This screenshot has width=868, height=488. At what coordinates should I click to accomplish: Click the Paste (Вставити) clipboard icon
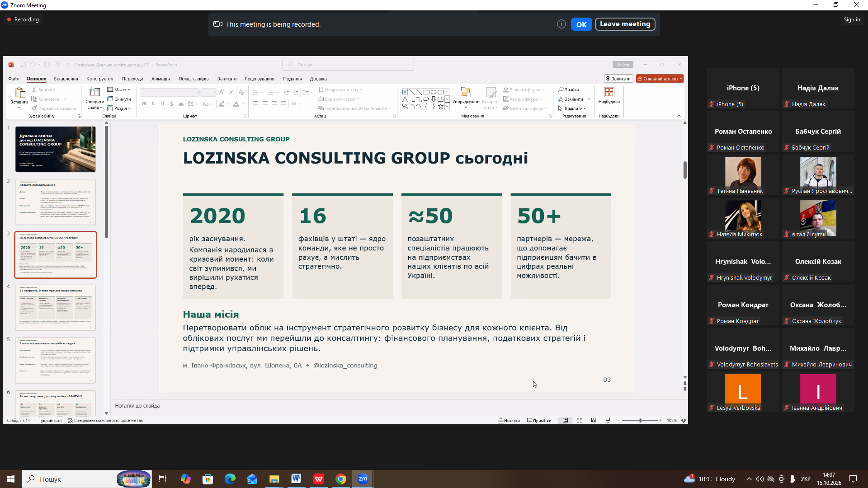pyautogui.click(x=19, y=93)
